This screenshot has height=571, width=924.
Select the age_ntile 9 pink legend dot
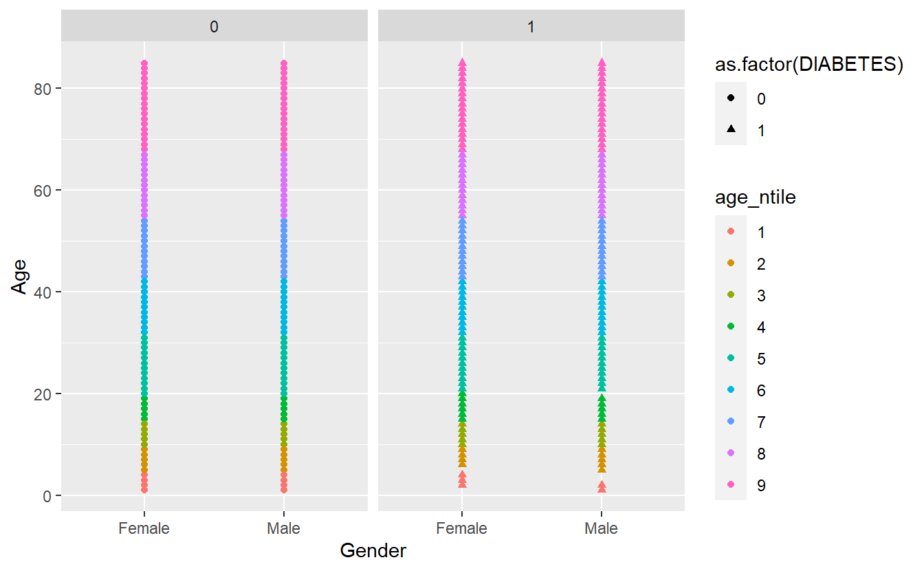click(731, 485)
